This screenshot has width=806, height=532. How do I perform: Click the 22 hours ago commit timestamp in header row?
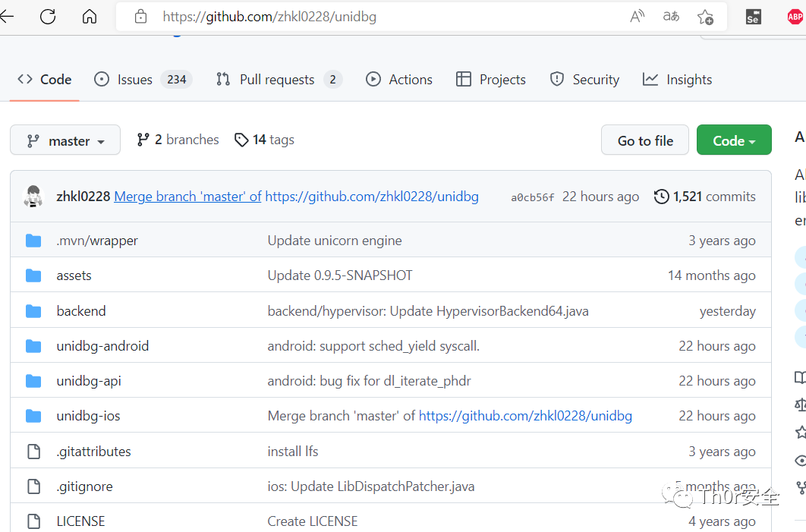(x=600, y=197)
